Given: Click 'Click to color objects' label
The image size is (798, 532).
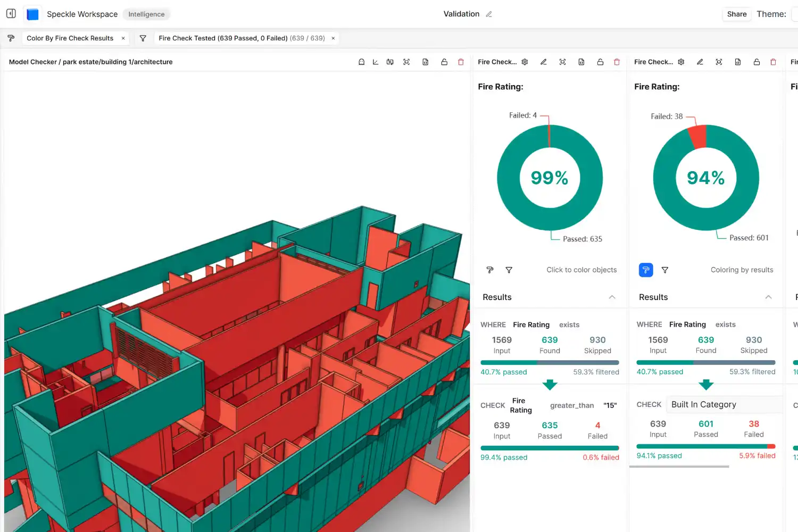Looking at the screenshot, I should 581,270.
